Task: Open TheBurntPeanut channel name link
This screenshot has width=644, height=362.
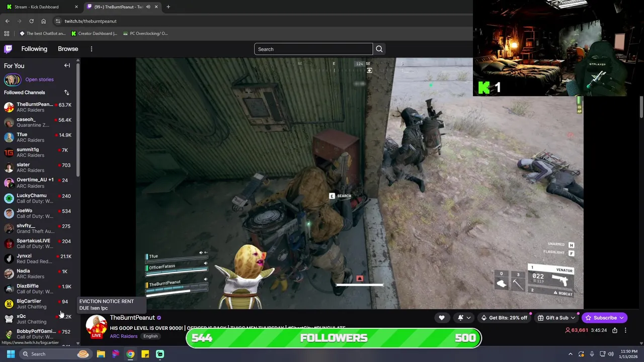Action: click(x=132, y=318)
